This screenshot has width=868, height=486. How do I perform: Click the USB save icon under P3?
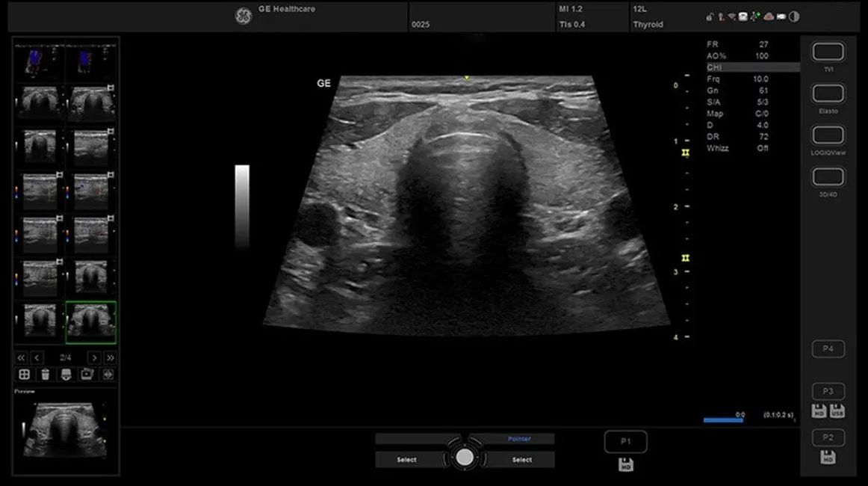(837, 410)
